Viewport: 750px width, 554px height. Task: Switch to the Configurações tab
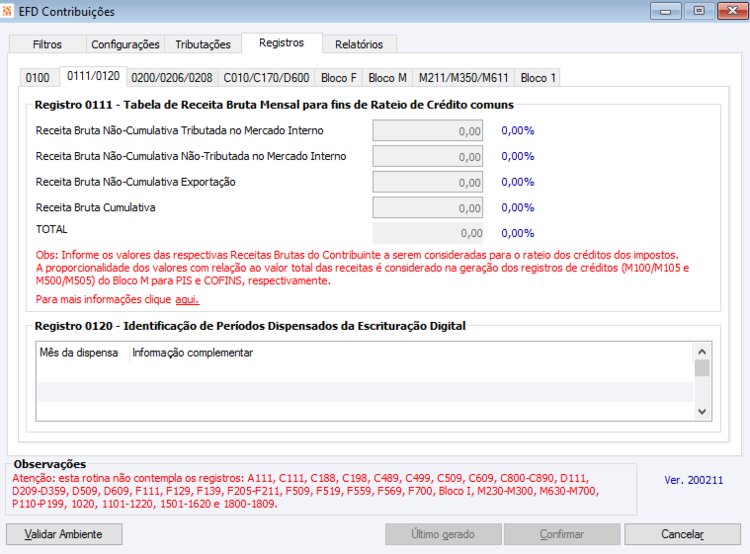(x=125, y=44)
